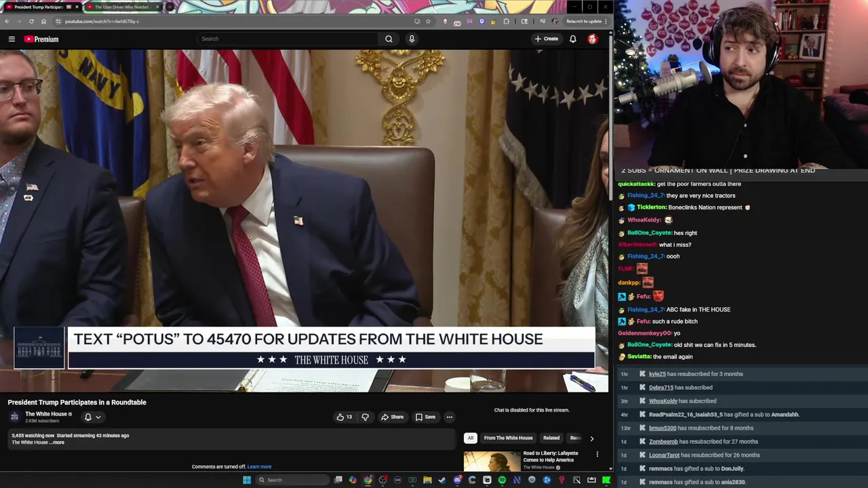Focus the YouTube search field
The width and height of the screenshot is (868, 488).
point(288,39)
